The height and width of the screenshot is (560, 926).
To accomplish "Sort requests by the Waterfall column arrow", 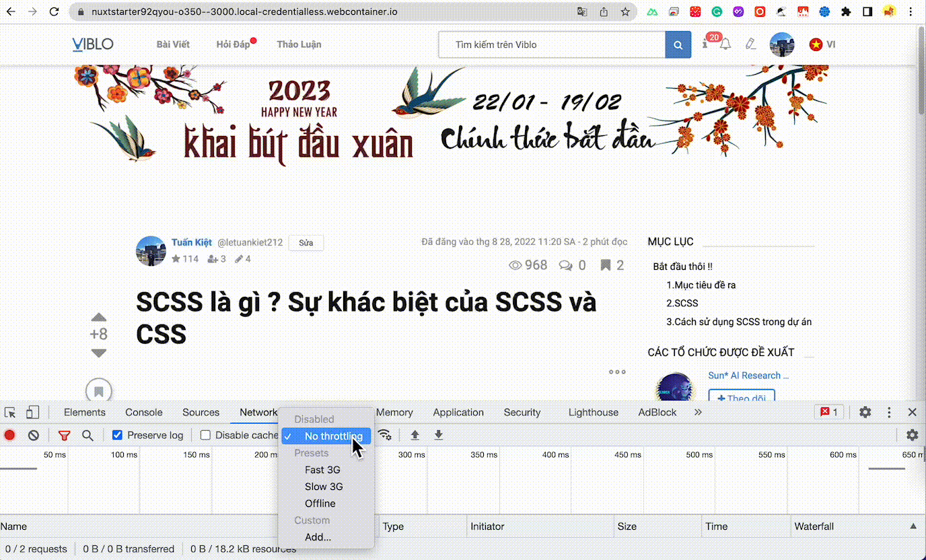I will pos(913,526).
